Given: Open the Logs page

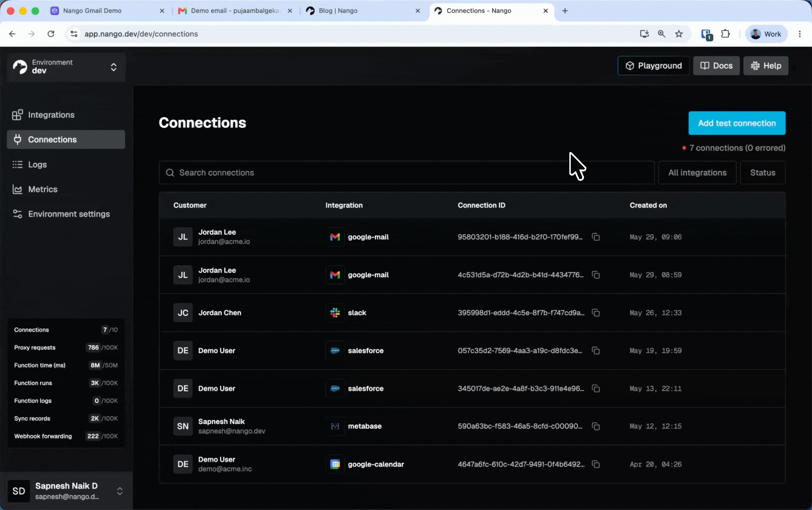Looking at the screenshot, I should tap(66, 164).
